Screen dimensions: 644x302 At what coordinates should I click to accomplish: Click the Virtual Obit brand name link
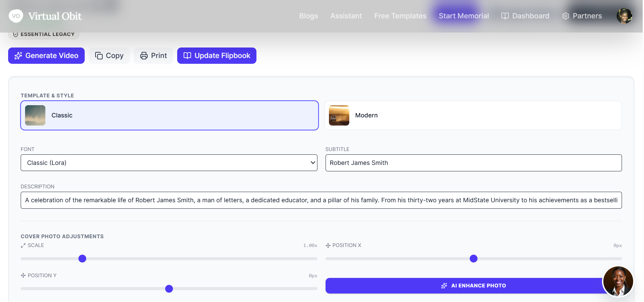coord(55,16)
